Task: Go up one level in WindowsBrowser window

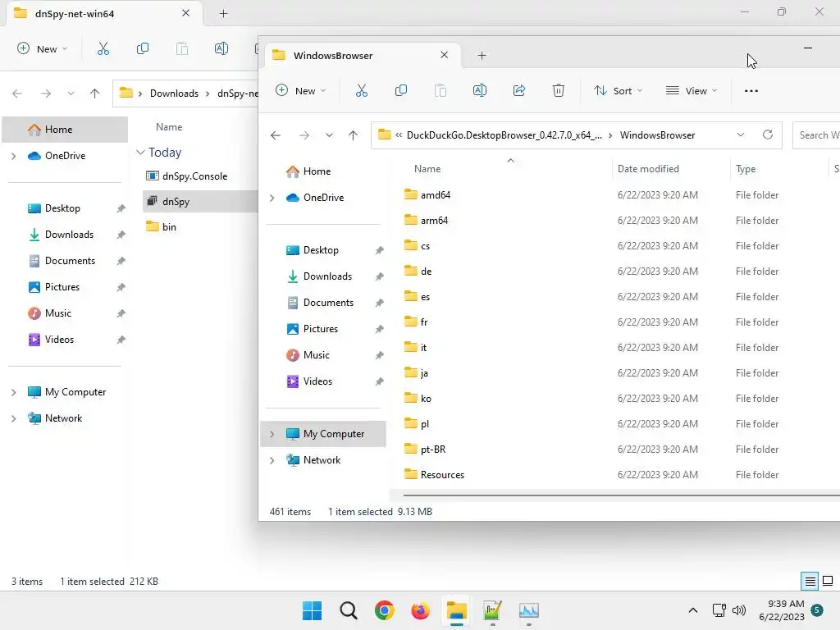Action: 353,135
